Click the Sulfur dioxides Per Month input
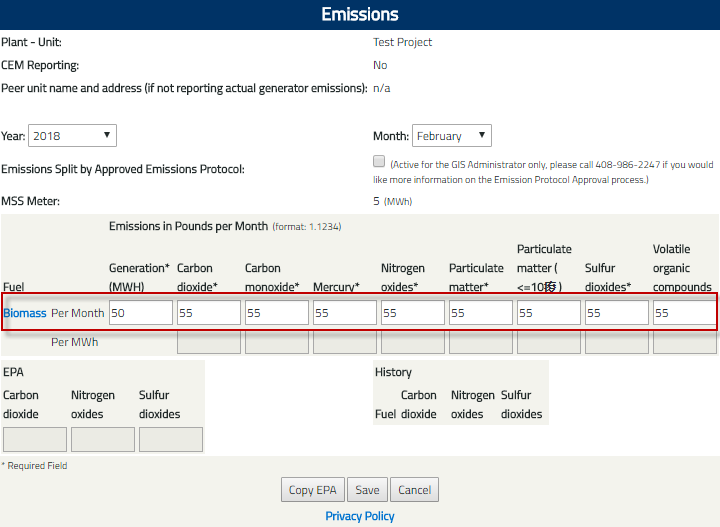The image size is (720, 527). (x=616, y=313)
